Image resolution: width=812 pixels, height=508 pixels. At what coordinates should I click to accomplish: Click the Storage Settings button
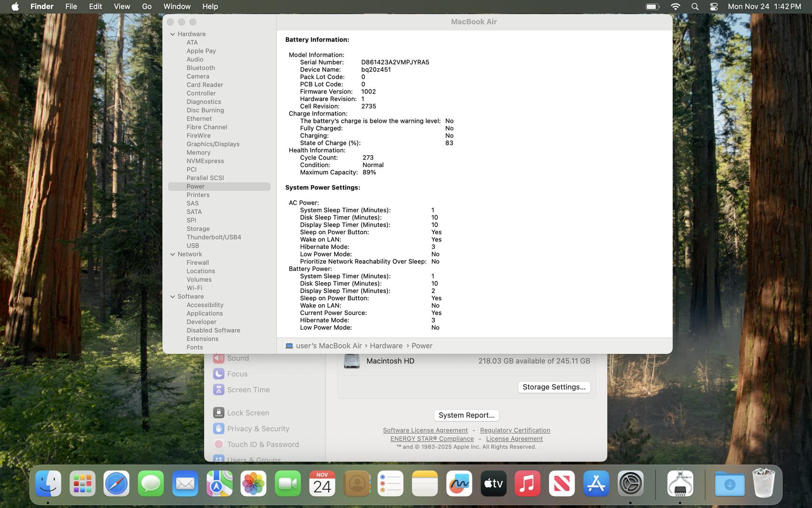click(554, 387)
